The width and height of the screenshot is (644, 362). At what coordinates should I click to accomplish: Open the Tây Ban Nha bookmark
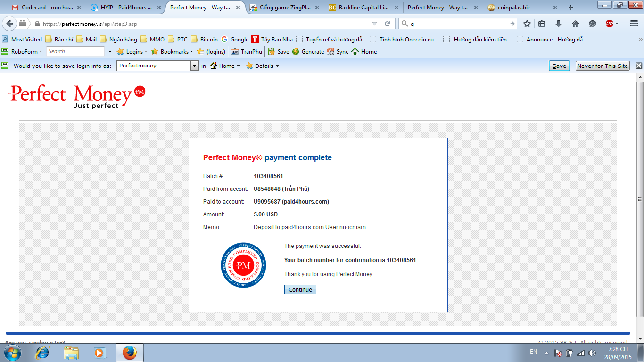[272, 40]
